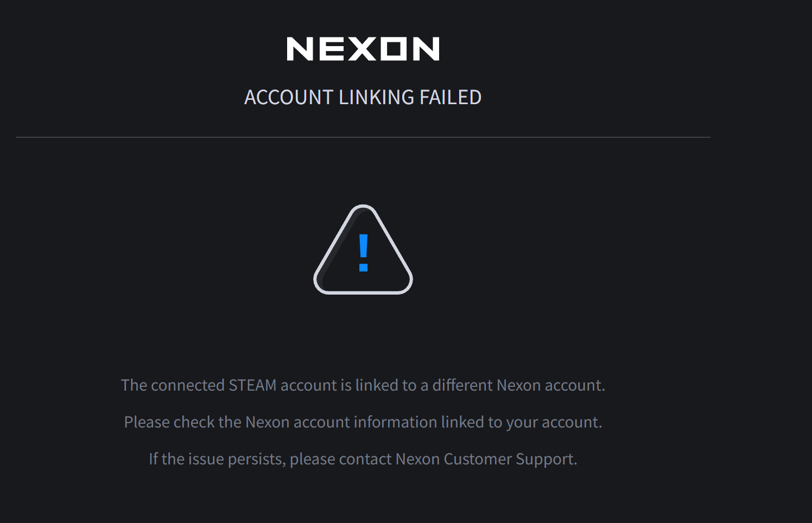This screenshot has height=523, width=812.
Task: Click the 'If the issue persists' text
Action: [x=216, y=459]
